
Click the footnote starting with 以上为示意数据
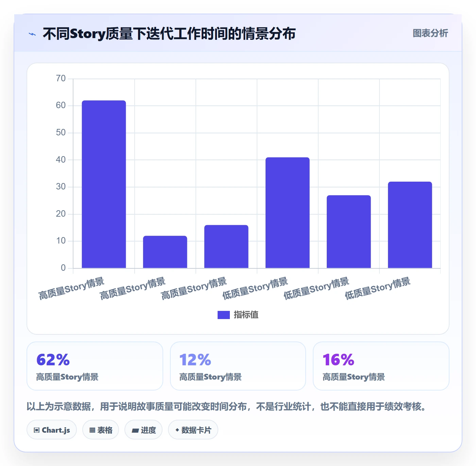(x=226, y=406)
